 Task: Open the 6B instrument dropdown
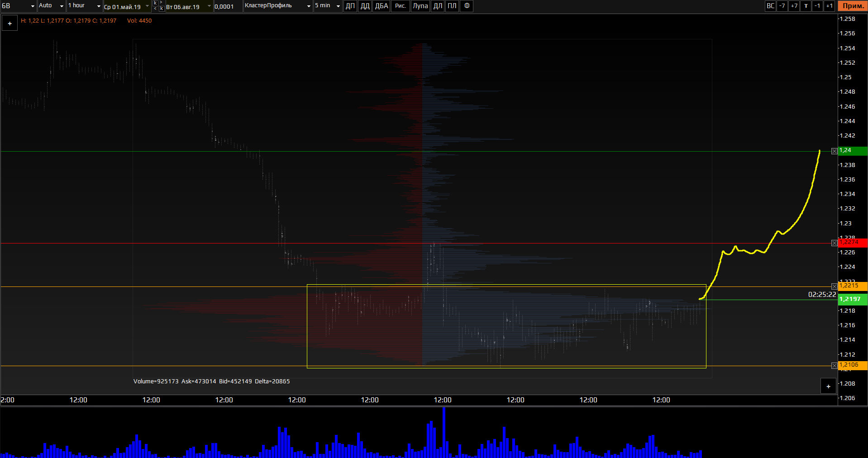(19, 6)
